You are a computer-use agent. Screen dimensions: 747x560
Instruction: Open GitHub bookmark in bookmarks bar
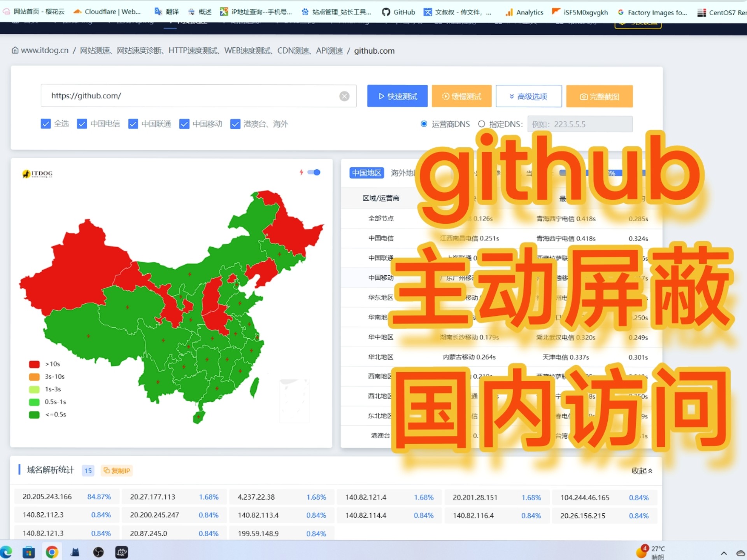pos(398,12)
